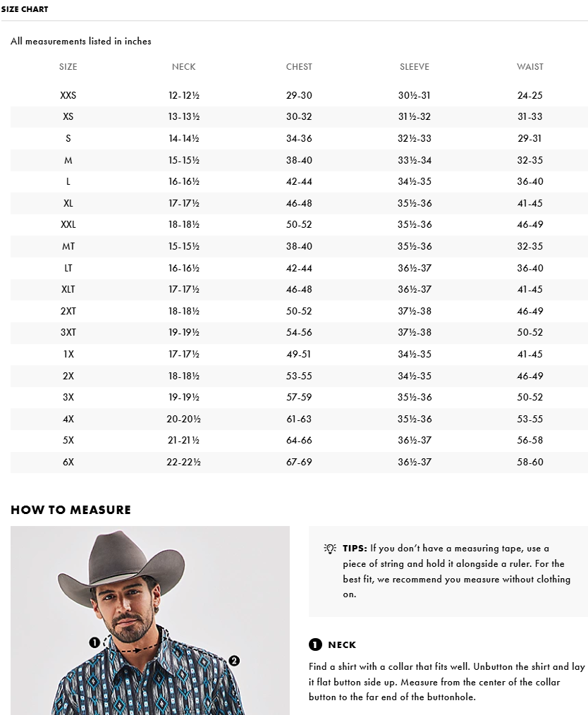This screenshot has width=588, height=715.
Task: Click the CHEST column header
Action: pyautogui.click(x=299, y=67)
